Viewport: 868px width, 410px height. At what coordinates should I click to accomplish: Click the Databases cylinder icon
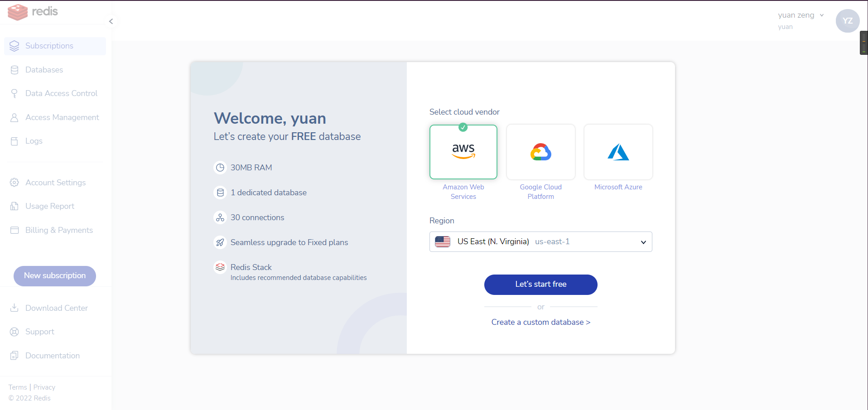(14, 70)
